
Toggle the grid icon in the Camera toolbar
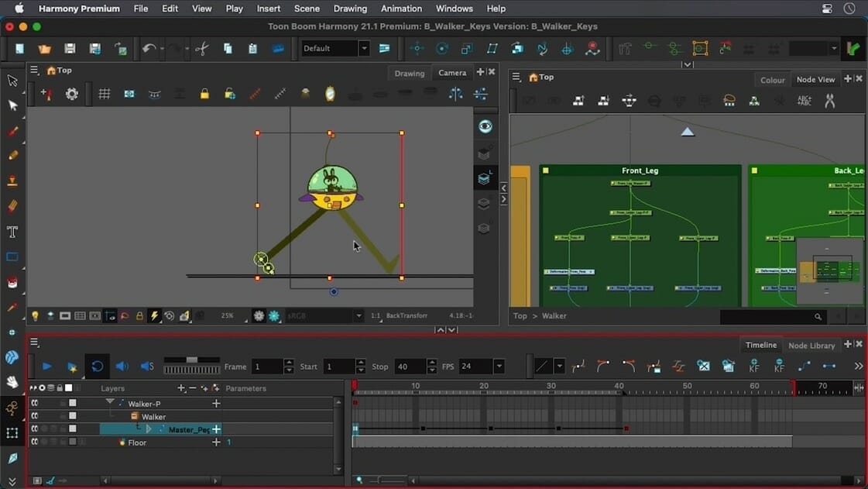coord(104,94)
